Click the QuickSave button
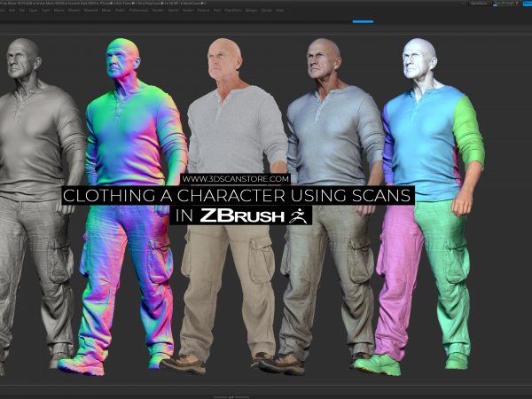The height and width of the screenshot is (399, 532). pyautogui.click(x=479, y=3)
